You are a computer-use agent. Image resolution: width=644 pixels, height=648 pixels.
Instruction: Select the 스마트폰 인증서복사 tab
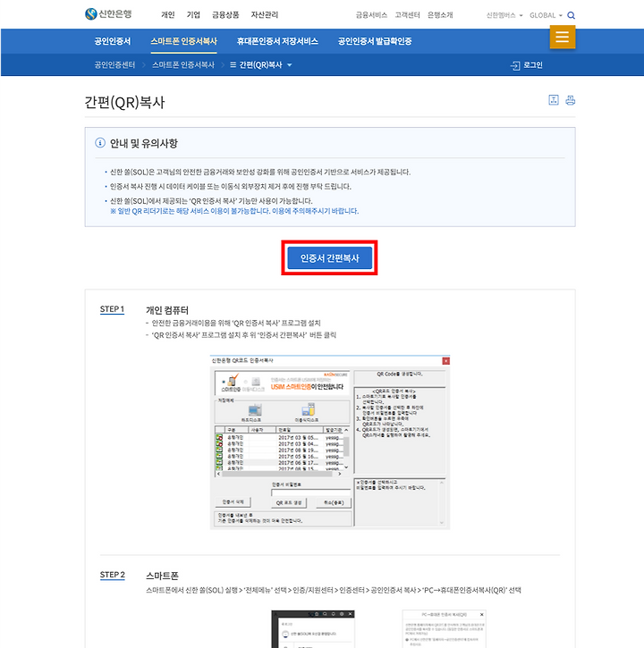(183, 41)
